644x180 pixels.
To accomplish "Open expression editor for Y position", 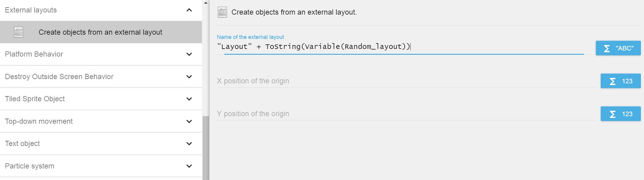I will (620, 114).
